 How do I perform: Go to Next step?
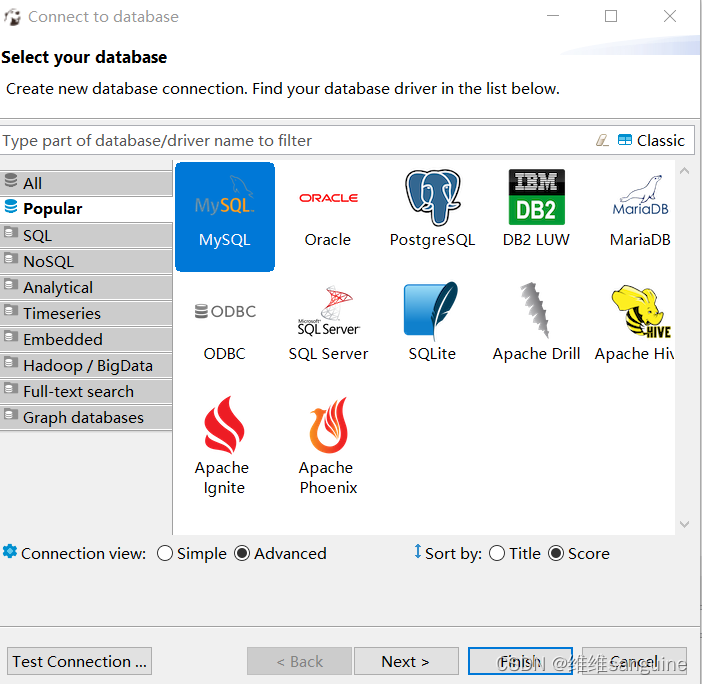(x=406, y=661)
